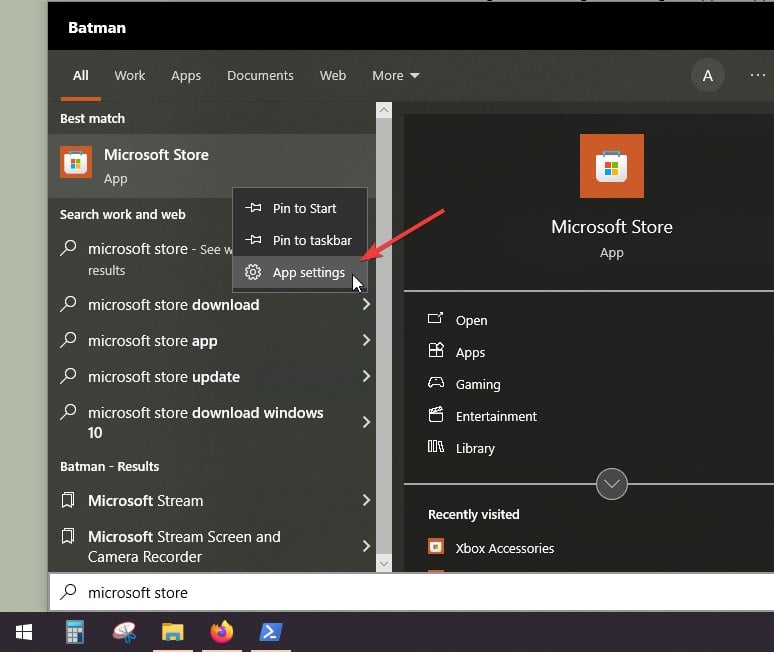Expand microsoft store download windows 10 arrow
774x652 pixels.
(366, 422)
